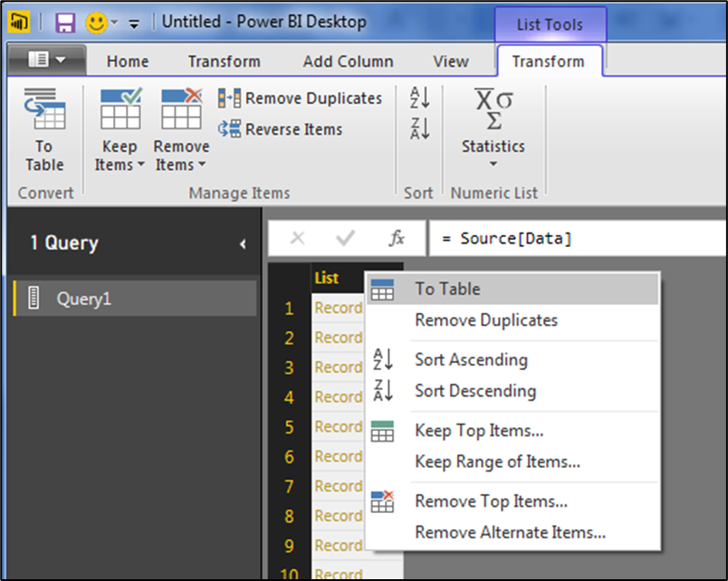Click the Power BI logo icon in title bar
The image size is (728, 581).
[x=19, y=22]
